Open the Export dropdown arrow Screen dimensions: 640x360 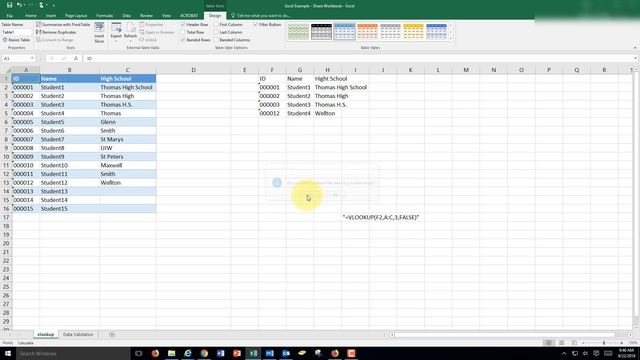point(116,41)
